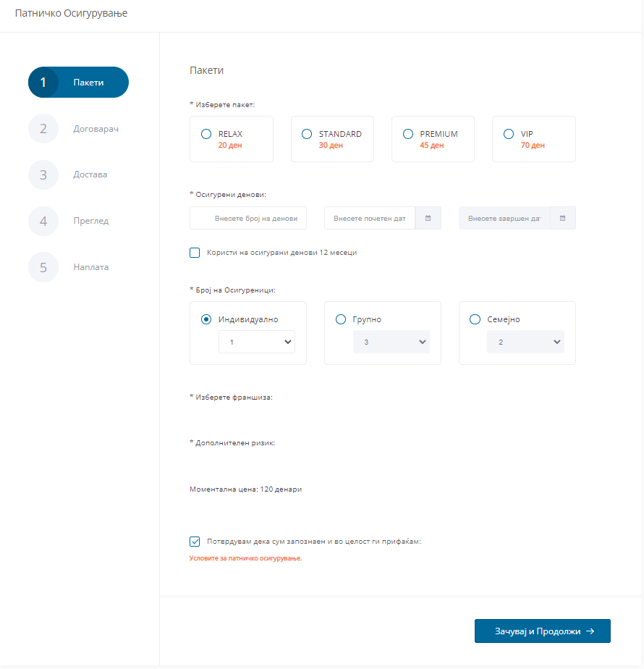Expand the Индивидуално count dropdown

[x=256, y=342]
